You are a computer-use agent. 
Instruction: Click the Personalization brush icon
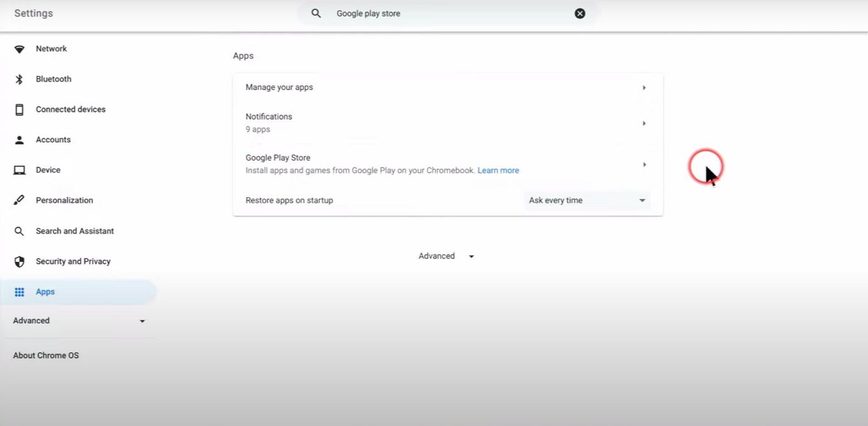tap(19, 201)
